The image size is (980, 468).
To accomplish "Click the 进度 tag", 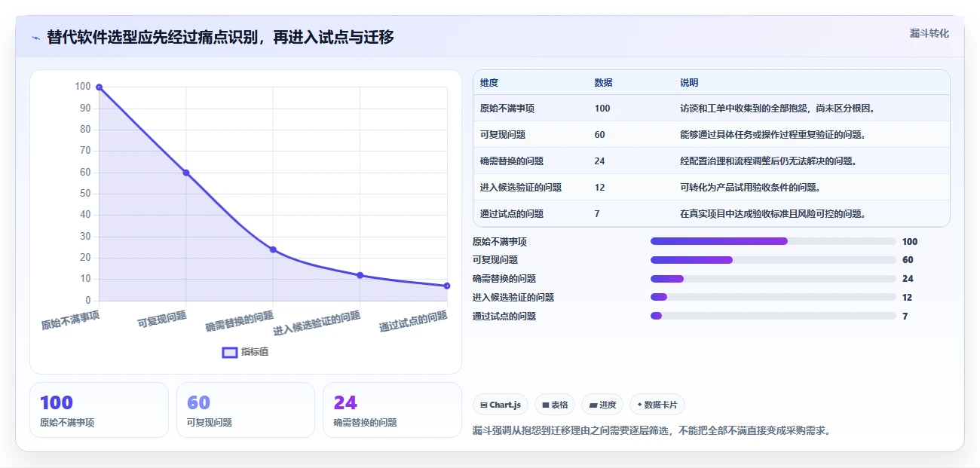I will click(x=602, y=405).
